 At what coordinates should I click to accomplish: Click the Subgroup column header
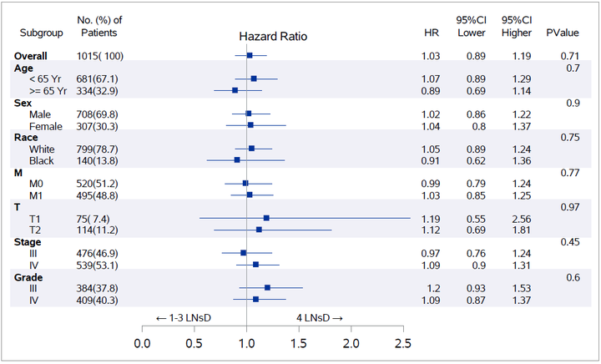point(42,33)
